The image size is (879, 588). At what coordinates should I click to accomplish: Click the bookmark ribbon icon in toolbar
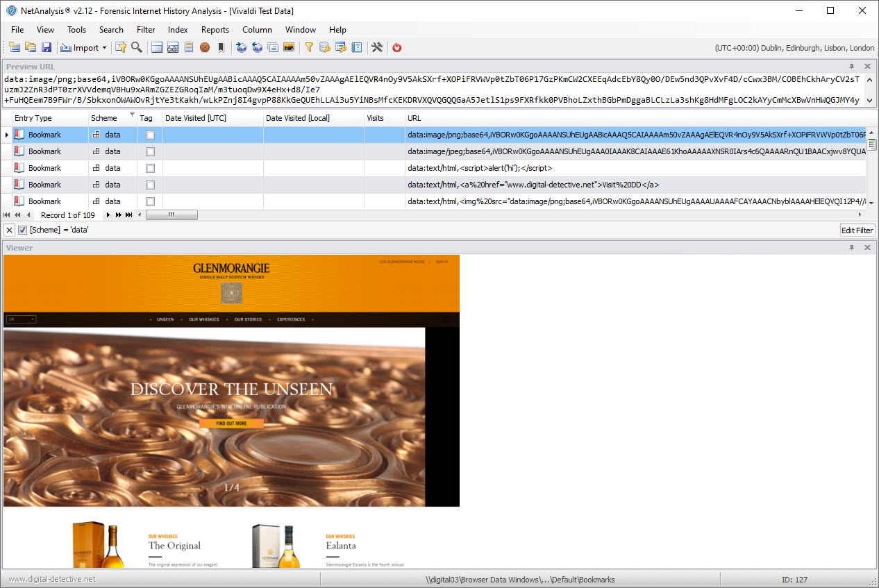tap(221, 47)
